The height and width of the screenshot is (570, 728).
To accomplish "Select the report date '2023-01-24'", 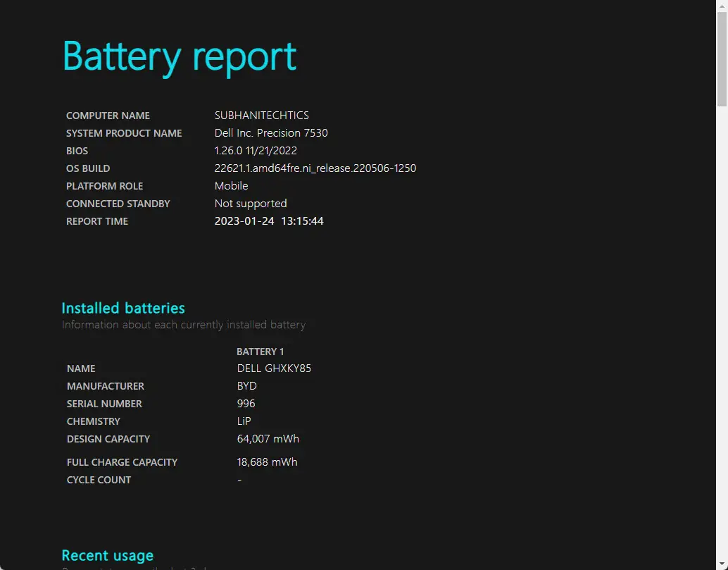I will (x=244, y=221).
